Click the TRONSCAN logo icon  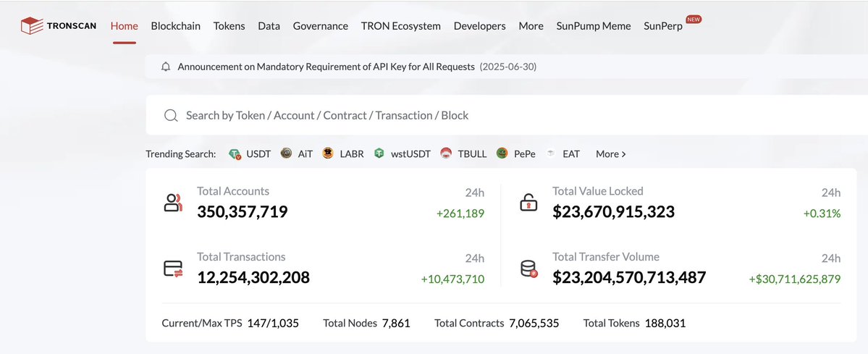[x=32, y=26]
